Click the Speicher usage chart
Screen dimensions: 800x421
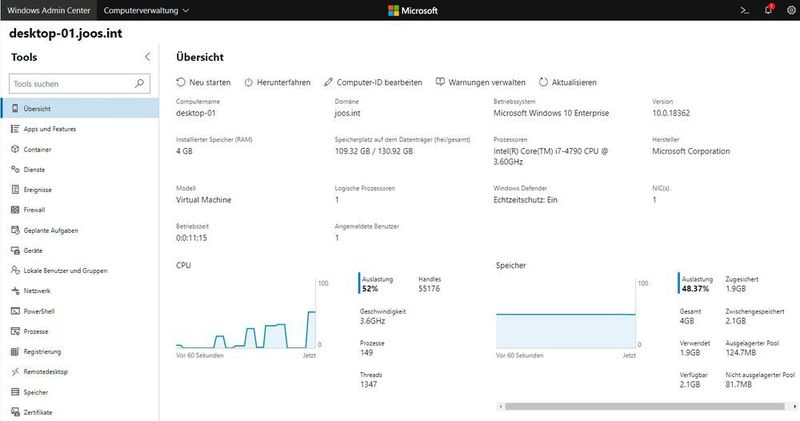pyautogui.click(x=566, y=314)
